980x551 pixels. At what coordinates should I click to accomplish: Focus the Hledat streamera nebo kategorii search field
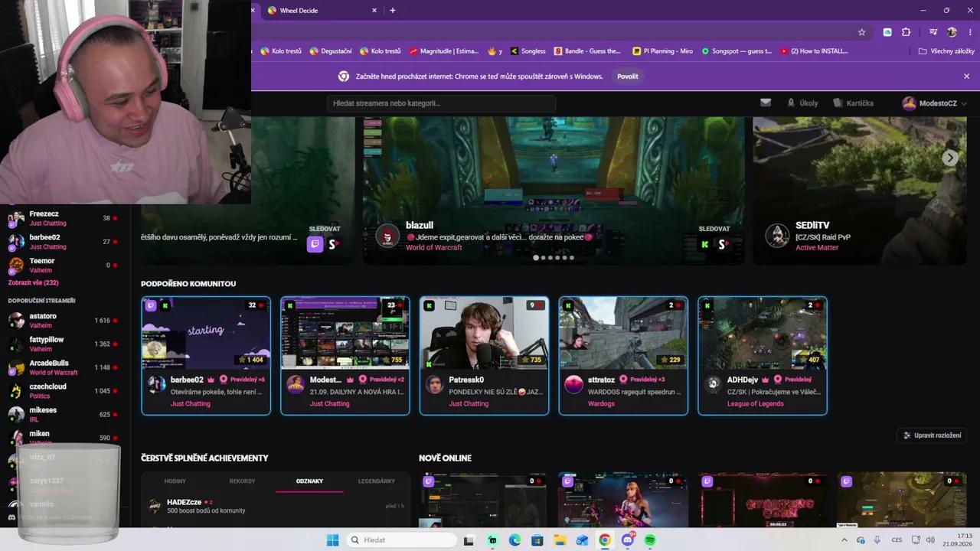click(441, 103)
